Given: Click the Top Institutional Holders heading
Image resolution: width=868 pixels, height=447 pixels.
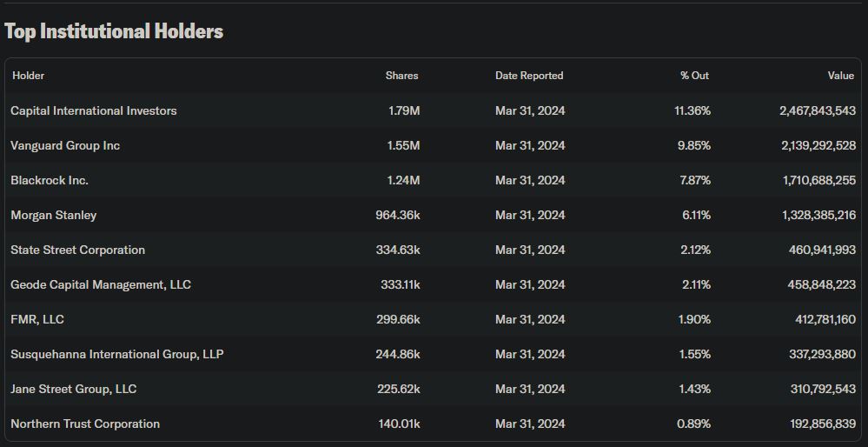Looking at the screenshot, I should tap(114, 31).
